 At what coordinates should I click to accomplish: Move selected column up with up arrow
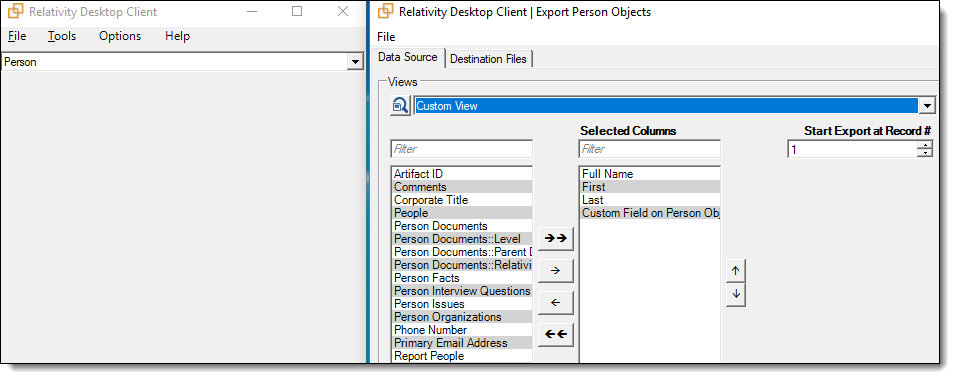[x=736, y=271]
